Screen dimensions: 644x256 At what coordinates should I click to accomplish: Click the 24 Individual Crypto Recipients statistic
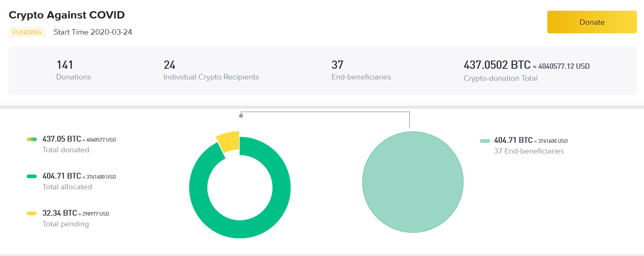170,65
